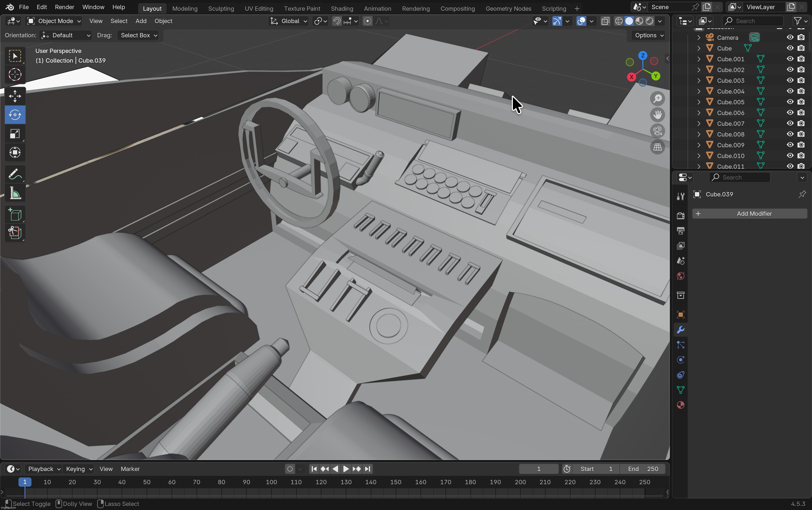Switch to the Shading workspace tab
This screenshot has height=510, width=812.
(342, 8)
